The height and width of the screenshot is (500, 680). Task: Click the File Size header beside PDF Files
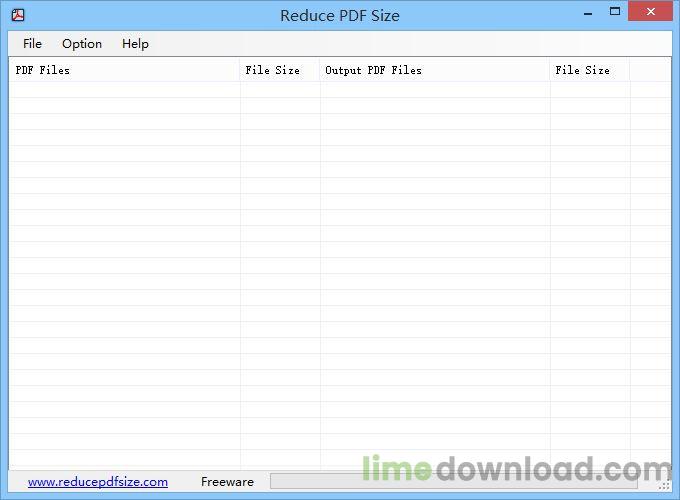coord(280,70)
